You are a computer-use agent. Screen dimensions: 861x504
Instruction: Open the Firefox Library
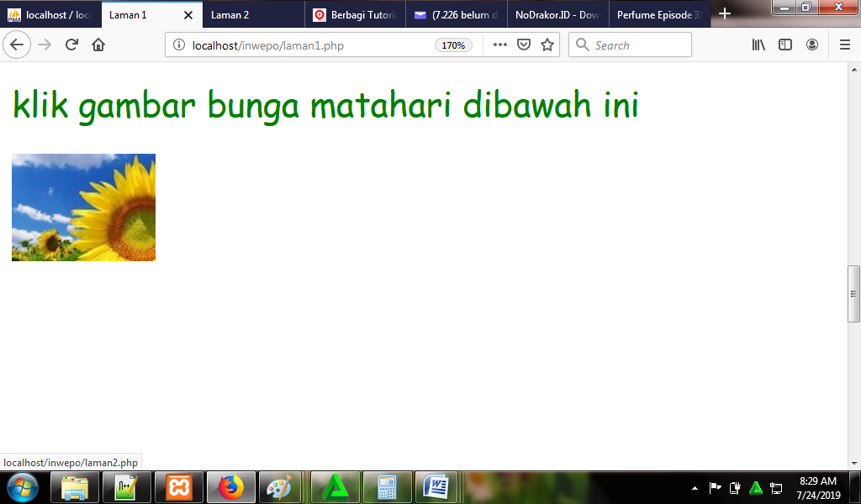click(x=758, y=45)
